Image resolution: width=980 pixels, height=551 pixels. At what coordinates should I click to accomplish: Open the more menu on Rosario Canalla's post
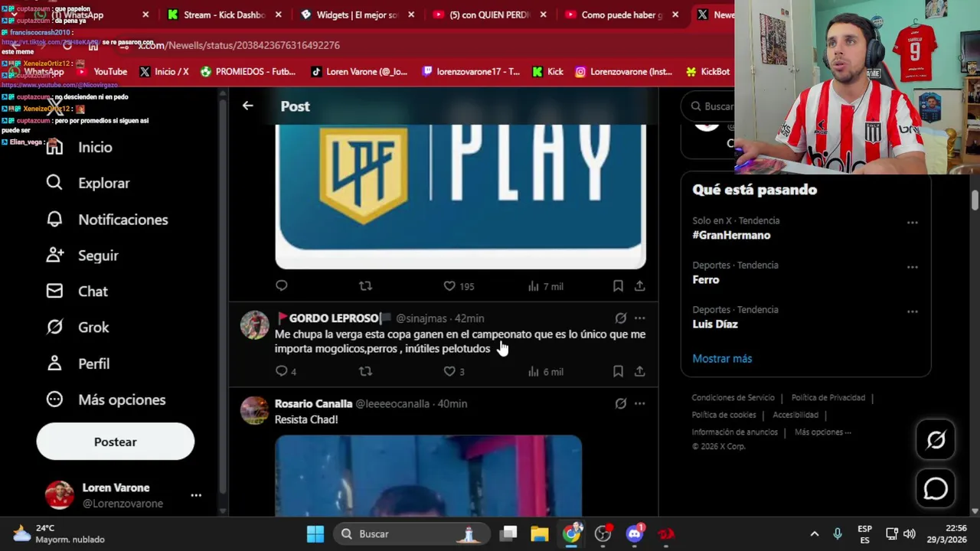pos(639,403)
